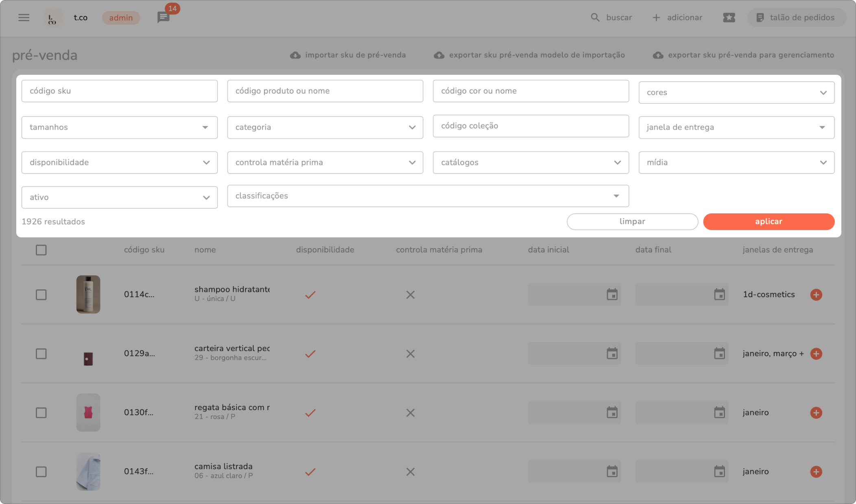The width and height of the screenshot is (856, 504).
Task: Open the hamburger menu
Action: point(24,17)
